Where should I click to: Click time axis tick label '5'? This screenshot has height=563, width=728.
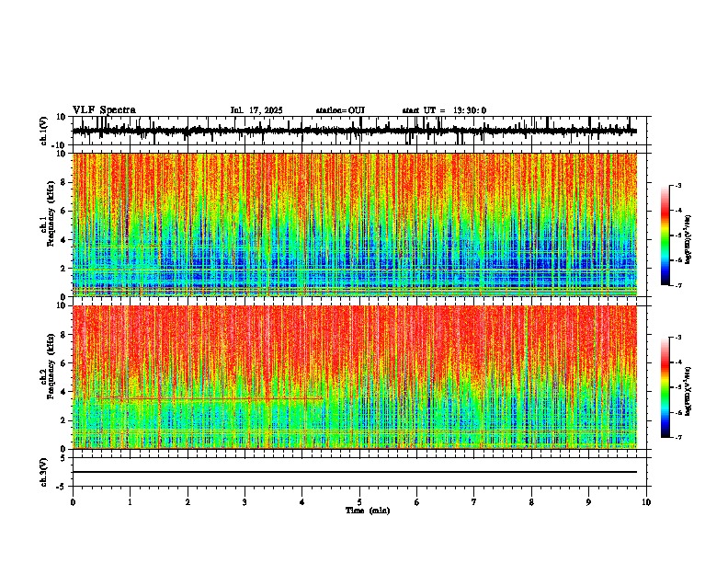click(359, 502)
